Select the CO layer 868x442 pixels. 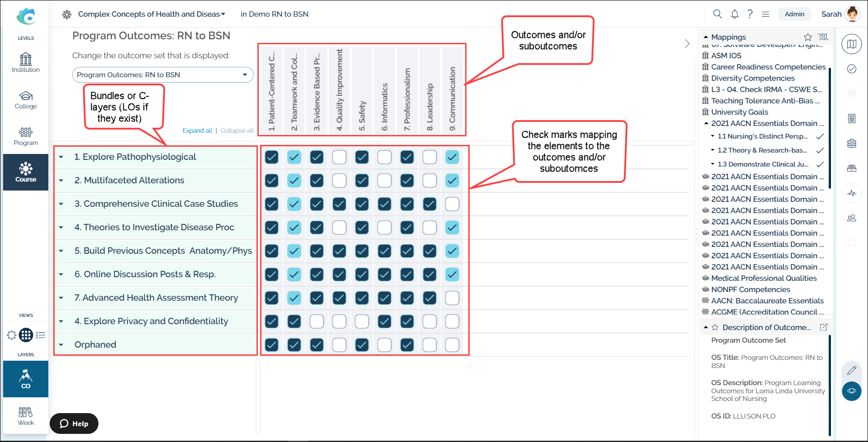point(26,379)
